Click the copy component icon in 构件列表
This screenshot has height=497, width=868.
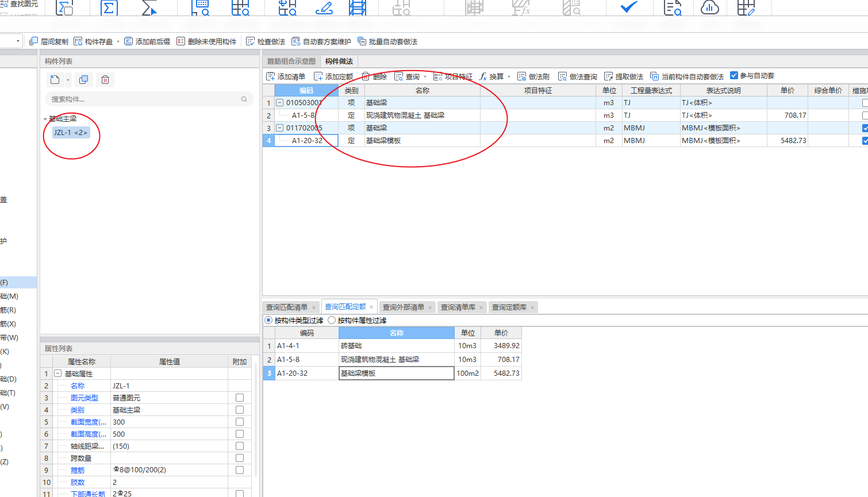(x=84, y=79)
